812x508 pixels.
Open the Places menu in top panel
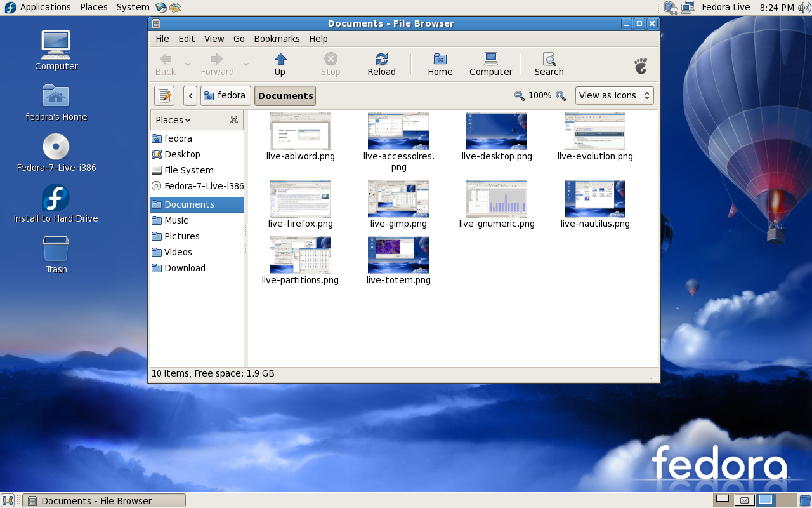tap(93, 7)
